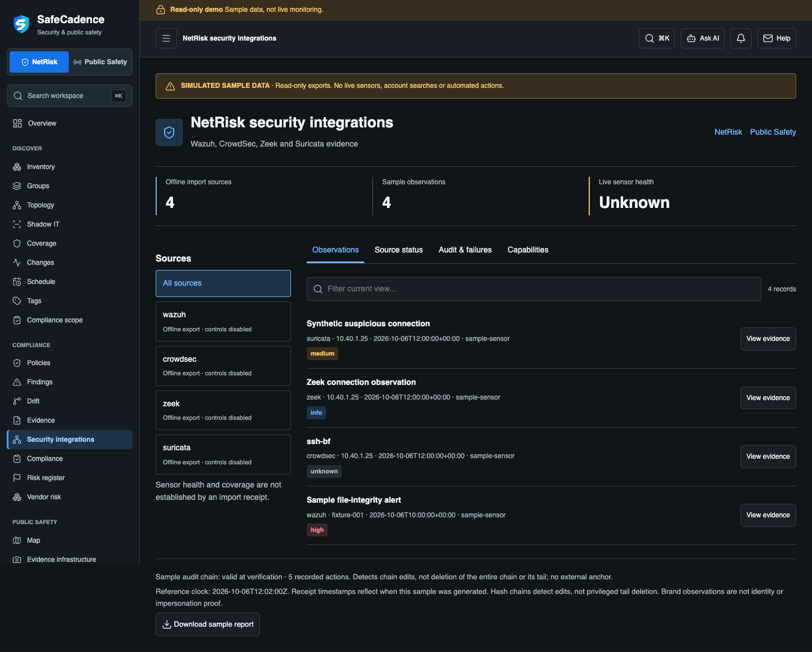Screen dimensions: 812x652
Task: View evidence for Synthetic suspicious connection
Action: [x=768, y=339]
